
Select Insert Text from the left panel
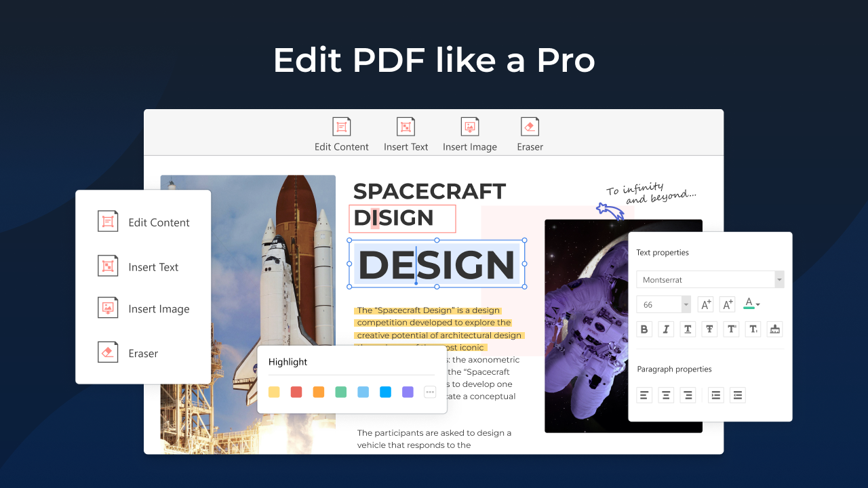click(153, 266)
